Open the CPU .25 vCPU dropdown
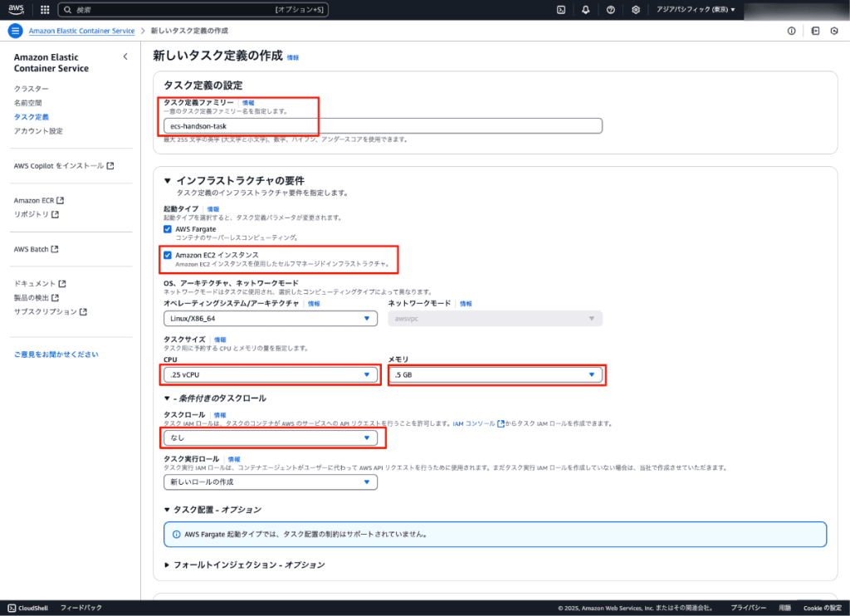850x616 pixels. tap(270, 374)
